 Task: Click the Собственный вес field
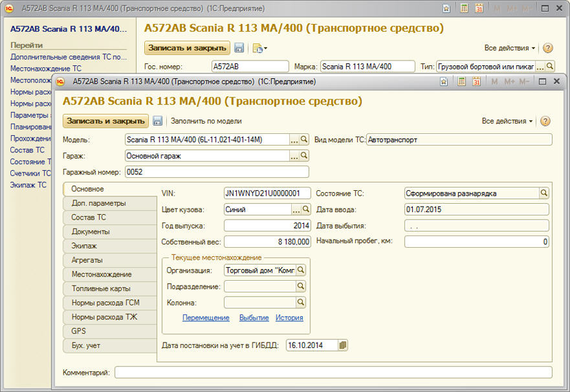pos(267,242)
